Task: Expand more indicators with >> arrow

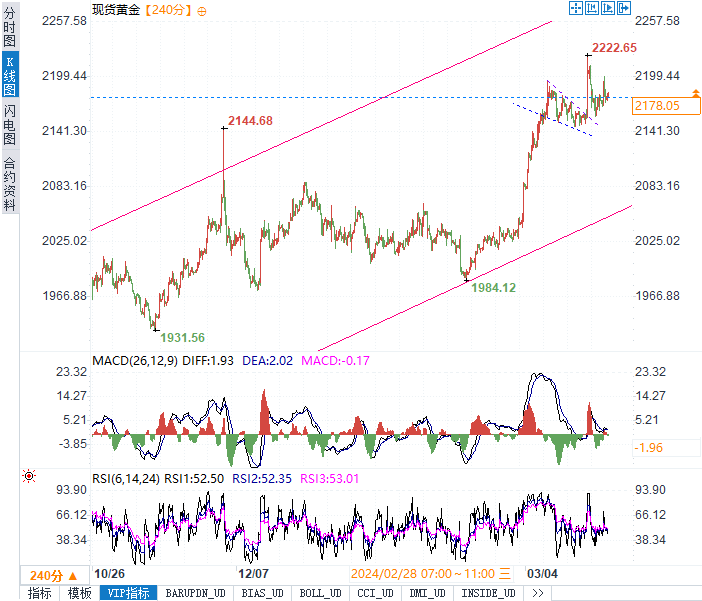Action: click(x=538, y=593)
